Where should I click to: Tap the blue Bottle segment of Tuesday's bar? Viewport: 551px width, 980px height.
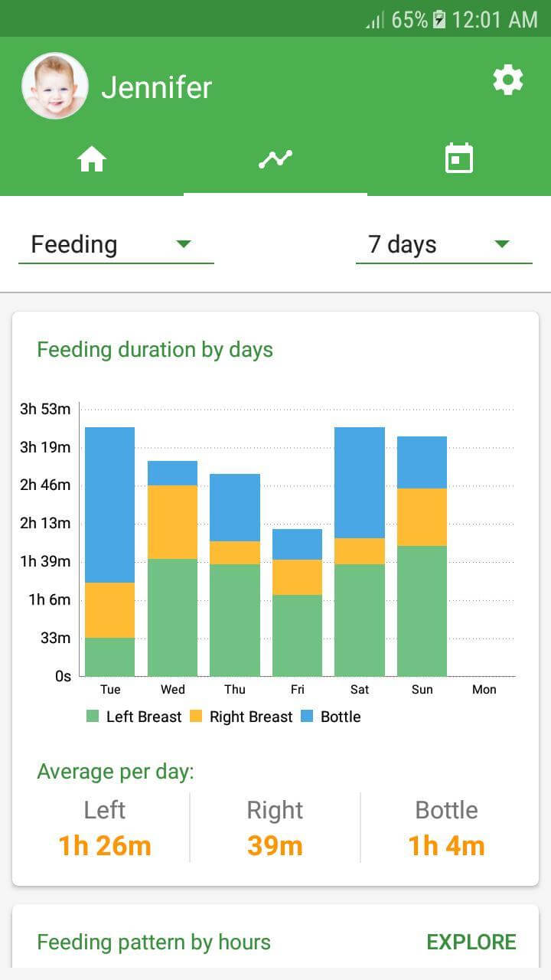coord(109,504)
